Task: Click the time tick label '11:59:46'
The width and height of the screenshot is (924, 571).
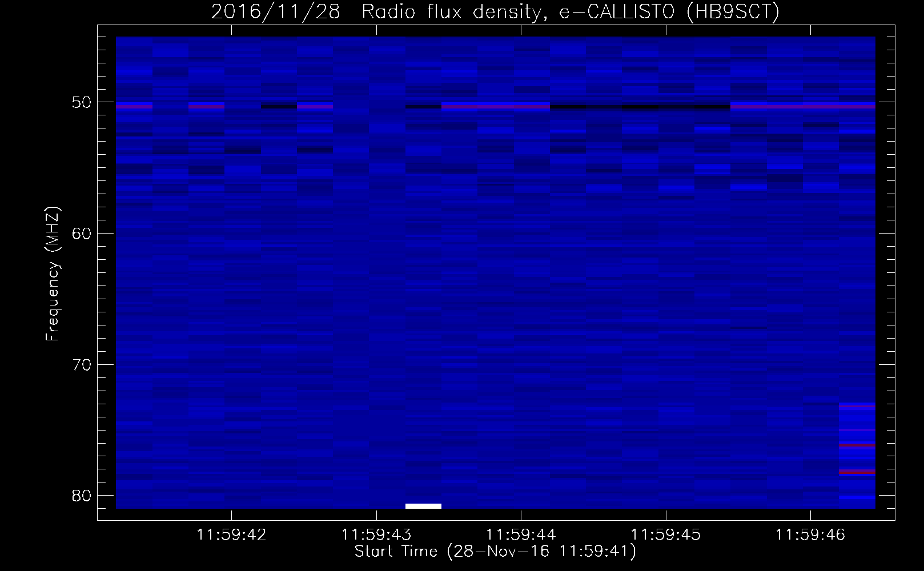Action: (810, 535)
